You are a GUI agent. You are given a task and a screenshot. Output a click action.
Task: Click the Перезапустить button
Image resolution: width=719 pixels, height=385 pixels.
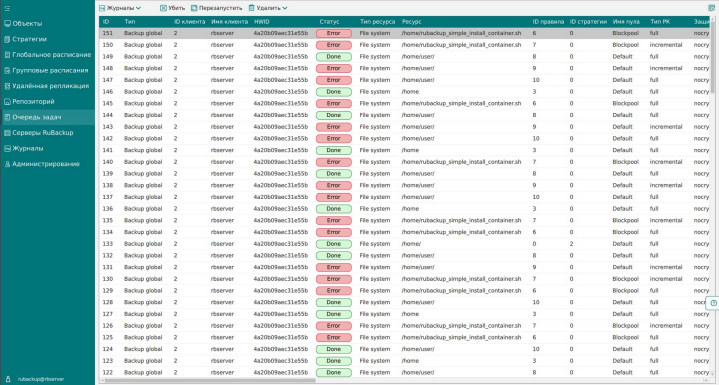click(216, 8)
